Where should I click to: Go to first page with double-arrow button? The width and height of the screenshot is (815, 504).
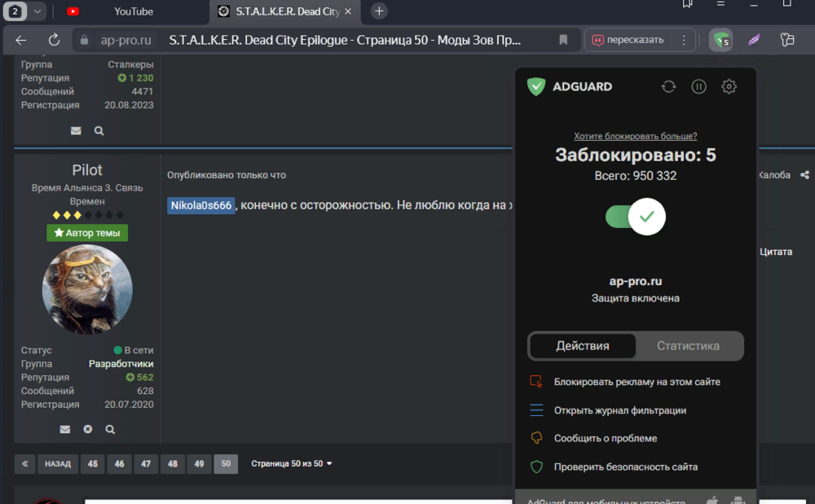(25, 463)
